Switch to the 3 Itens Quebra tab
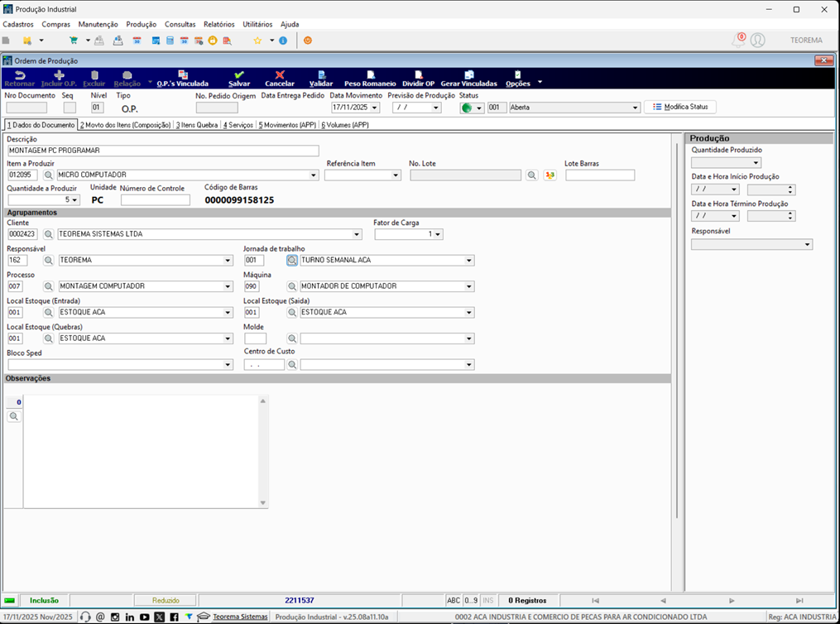 pyautogui.click(x=197, y=125)
